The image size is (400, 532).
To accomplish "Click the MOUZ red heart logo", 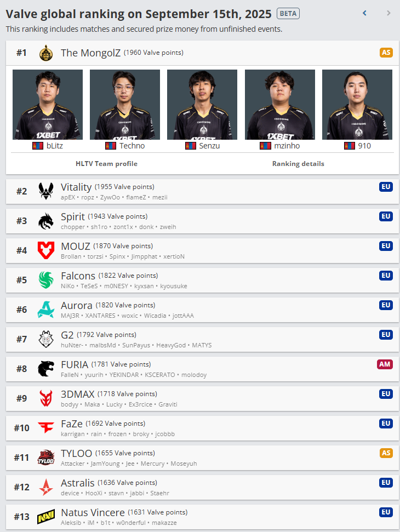I will [46, 250].
